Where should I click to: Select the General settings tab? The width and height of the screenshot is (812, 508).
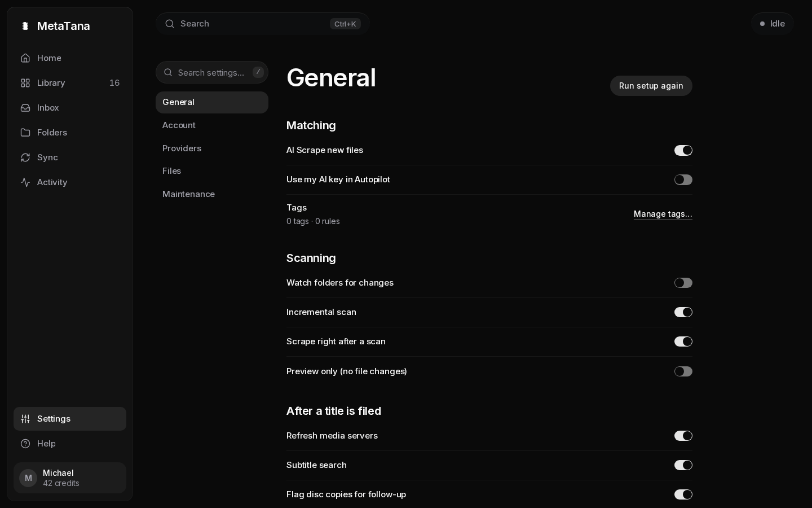click(212, 102)
